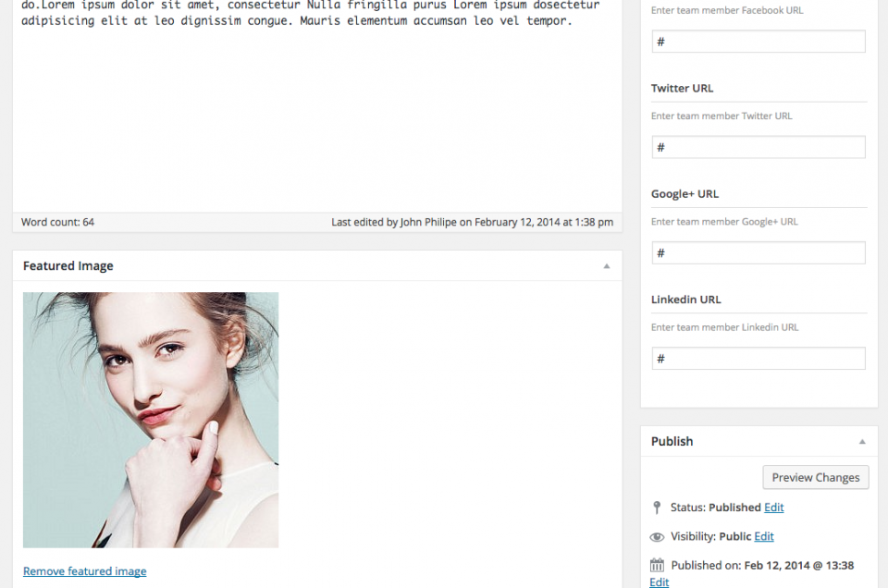The height and width of the screenshot is (588, 888).
Task: Click the Google+ URL input field
Action: click(758, 253)
